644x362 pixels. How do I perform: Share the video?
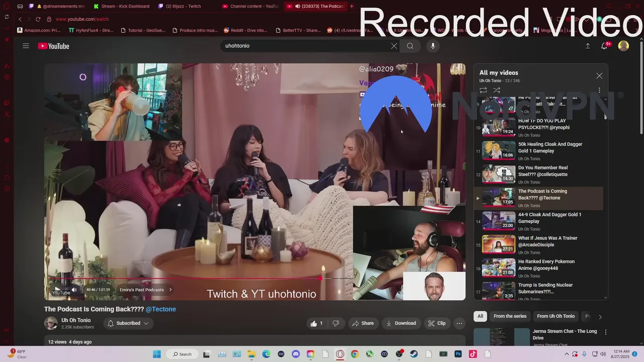pyautogui.click(x=363, y=323)
